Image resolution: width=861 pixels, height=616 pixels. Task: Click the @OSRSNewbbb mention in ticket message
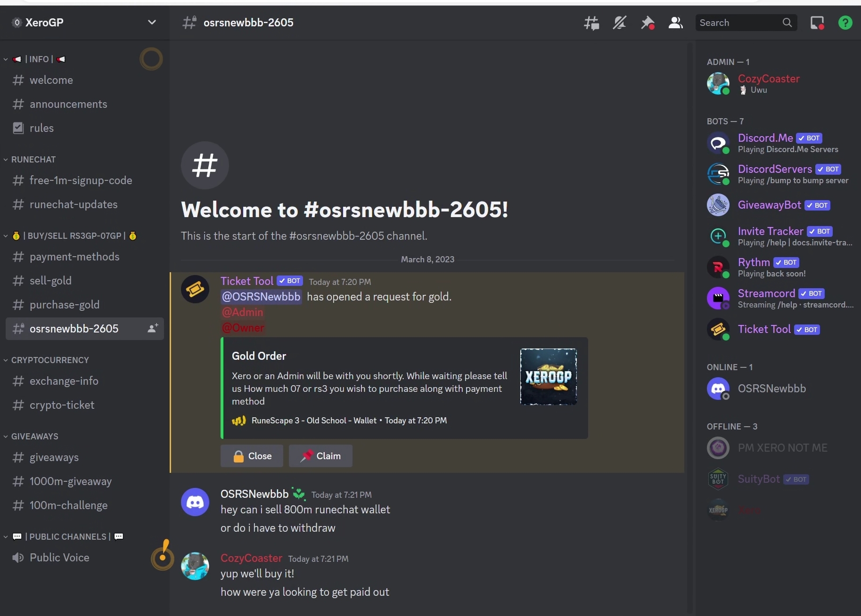pyautogui.click(x=261, y=297)
